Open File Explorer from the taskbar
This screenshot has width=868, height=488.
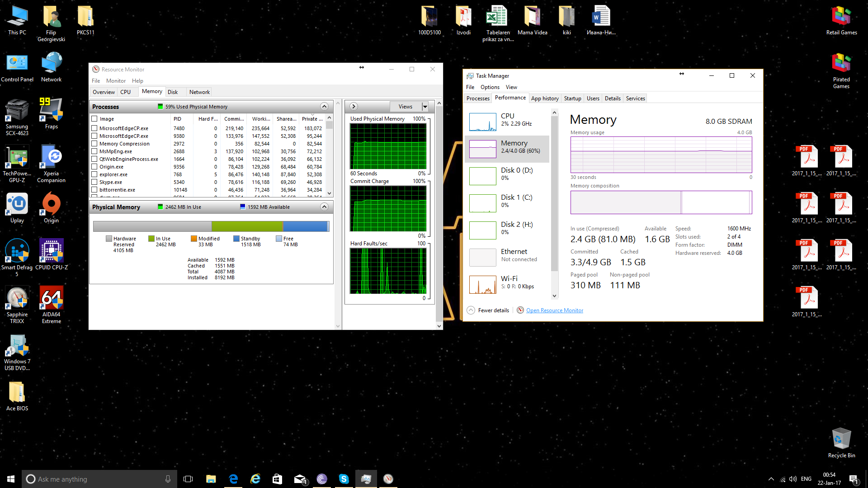click(211, 479)
